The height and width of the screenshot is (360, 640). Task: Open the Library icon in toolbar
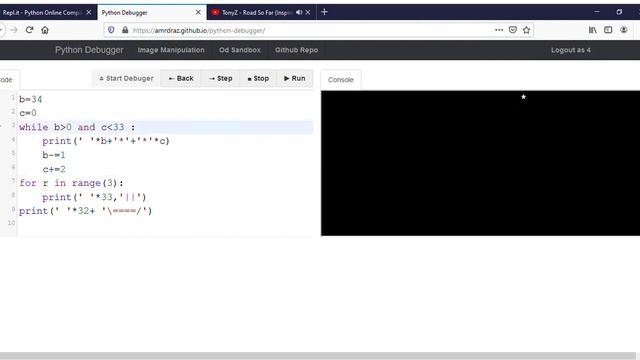pyautogui.click(x=593, y=30)
